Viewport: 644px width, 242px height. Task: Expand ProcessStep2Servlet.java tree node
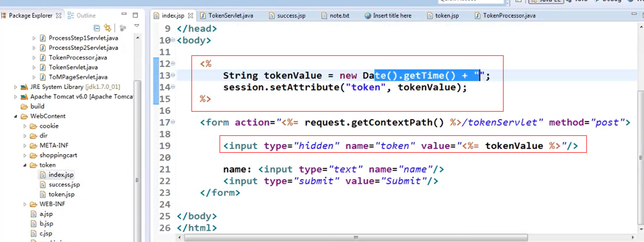point(34,48)
